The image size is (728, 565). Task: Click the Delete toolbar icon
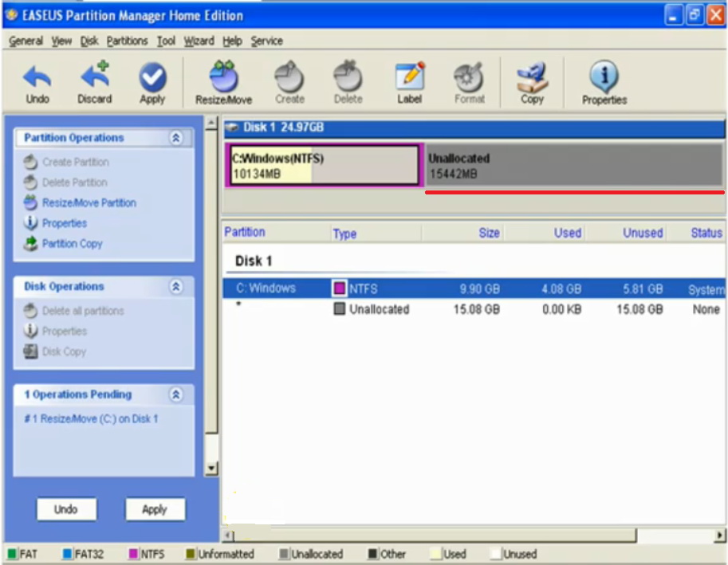[348, 76]
